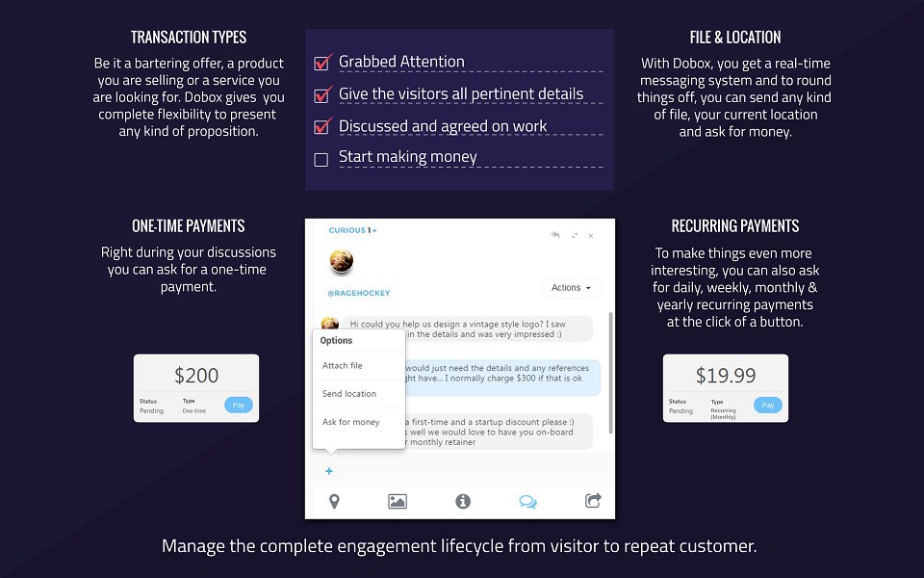Image resolution: width=924 pixels, height=578 pixels.
Task: Open the info tab icon
Action: coord(463,501)
